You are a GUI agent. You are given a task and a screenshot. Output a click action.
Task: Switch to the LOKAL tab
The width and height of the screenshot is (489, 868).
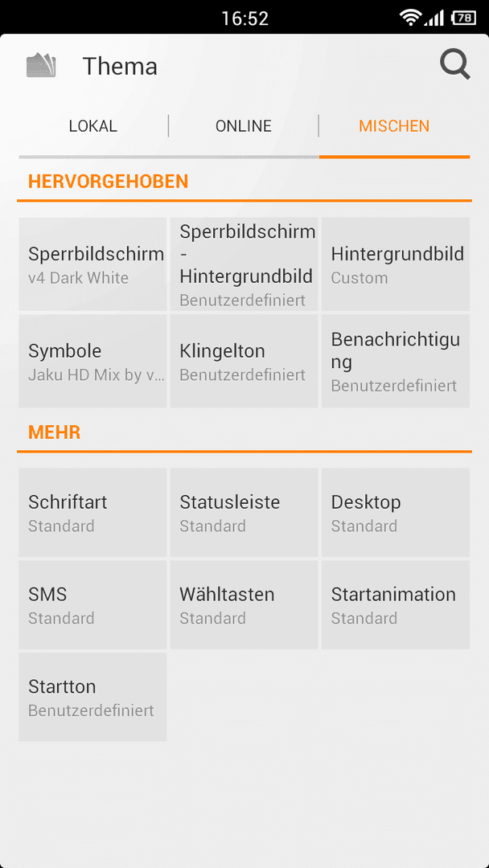93,125
